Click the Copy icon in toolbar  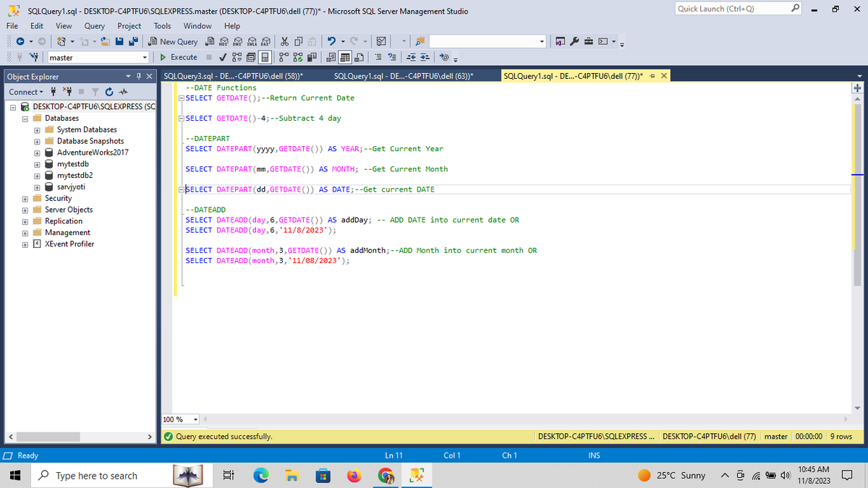click(298, 42)
